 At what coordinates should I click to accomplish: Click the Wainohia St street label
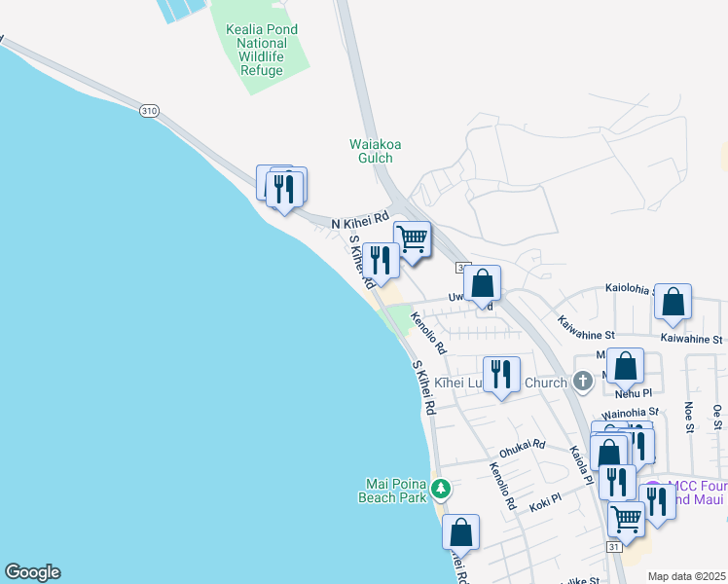coord(630,413)
